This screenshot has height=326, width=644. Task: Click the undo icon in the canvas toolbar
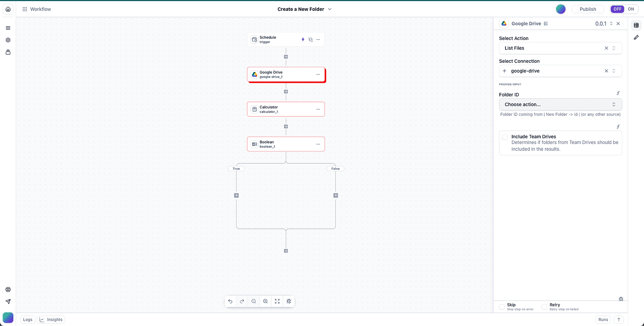(x=230, y=301)
